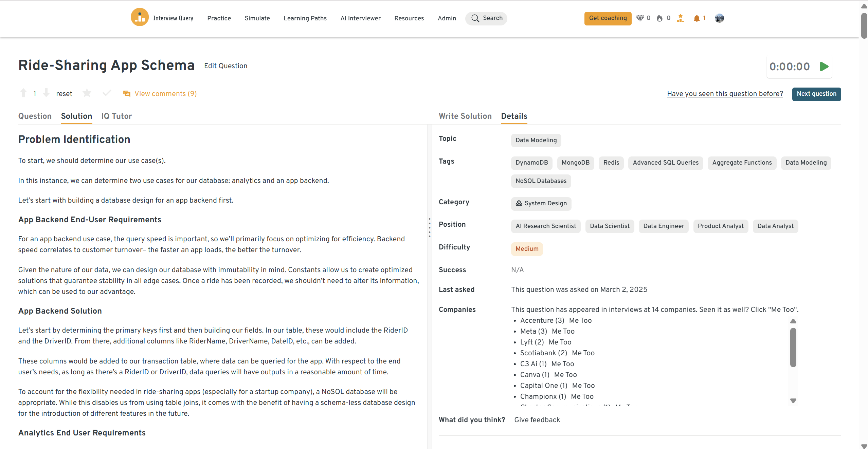This screenshot has height=449, width=868.
Task: Open notifications bell icon
Action: coord(697,18)
